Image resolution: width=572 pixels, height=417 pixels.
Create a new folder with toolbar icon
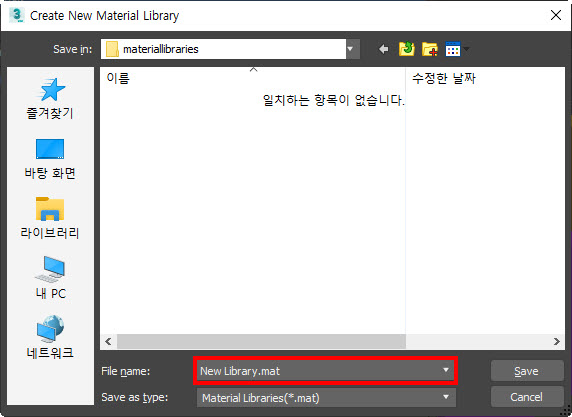coord(430,49)
